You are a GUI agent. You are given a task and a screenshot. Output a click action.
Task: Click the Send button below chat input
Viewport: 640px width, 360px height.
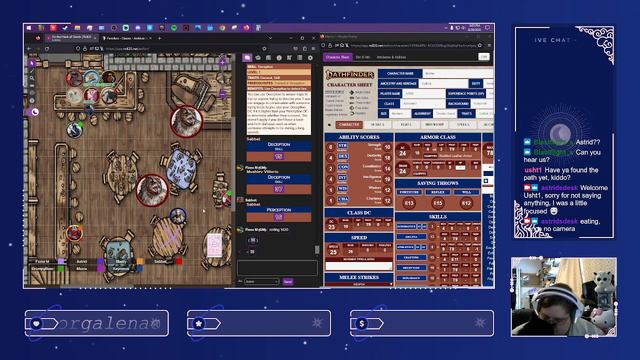click(x=288, y=282)
